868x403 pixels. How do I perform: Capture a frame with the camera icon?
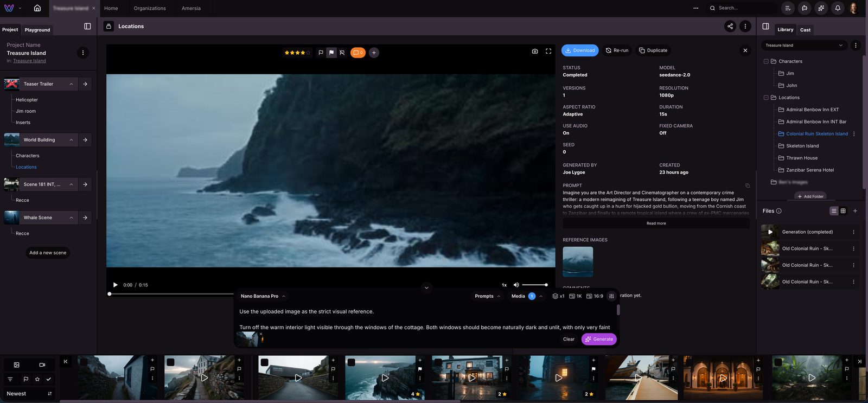535,51
